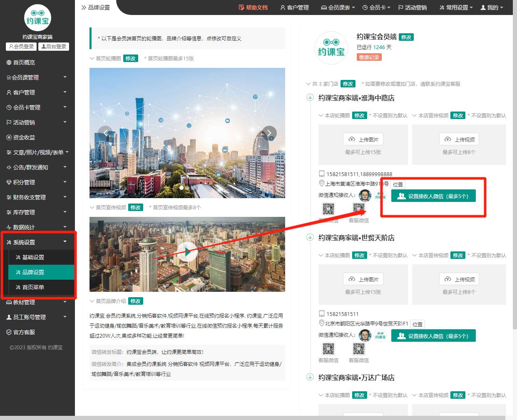Expand 员工账号管理 sidebar menu
517x420 pixels.
click(37, 317)
